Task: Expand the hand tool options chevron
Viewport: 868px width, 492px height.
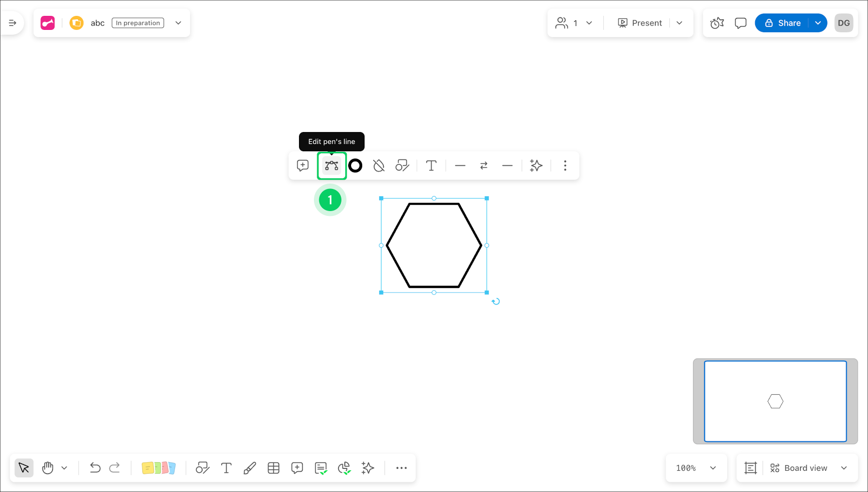Action: [64, 467]
